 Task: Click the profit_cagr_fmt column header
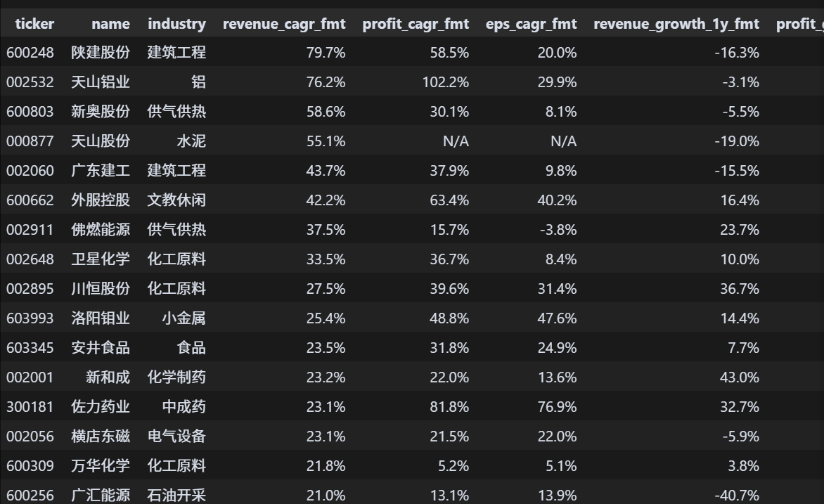[416, 24]
